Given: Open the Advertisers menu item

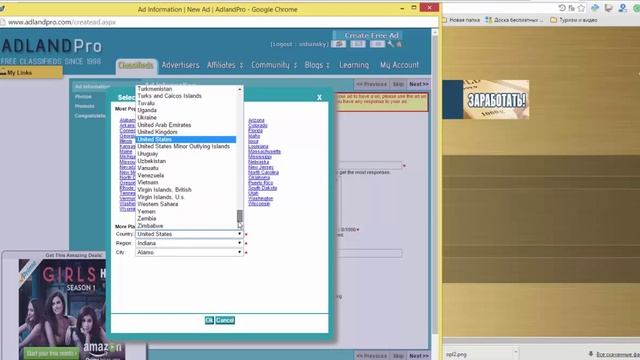Looking at the screenshot, I should click(180, 65).
